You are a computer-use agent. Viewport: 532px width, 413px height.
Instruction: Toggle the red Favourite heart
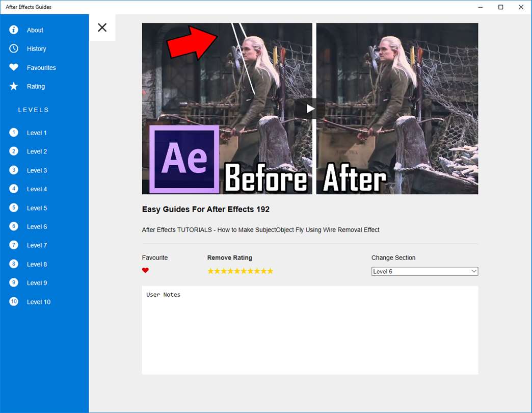(x=145, y=270)
